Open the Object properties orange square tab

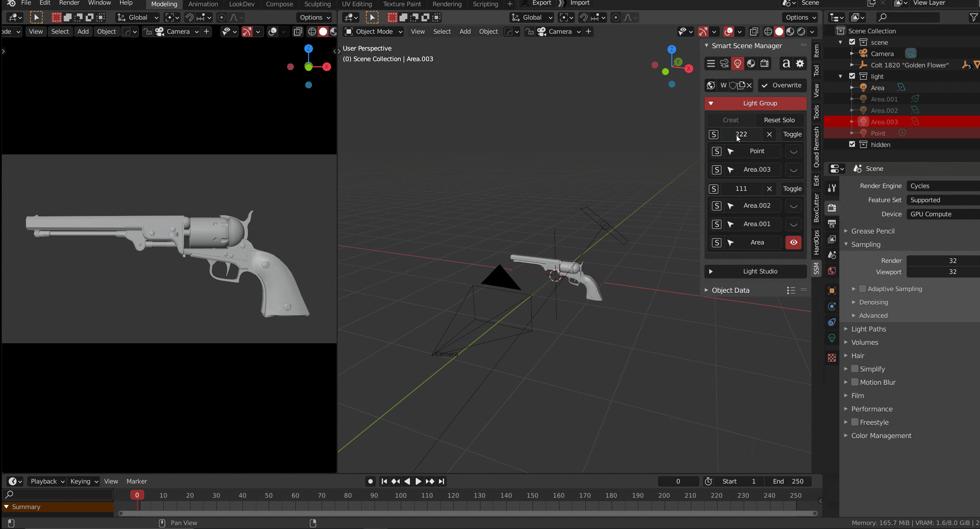[832, 291]
